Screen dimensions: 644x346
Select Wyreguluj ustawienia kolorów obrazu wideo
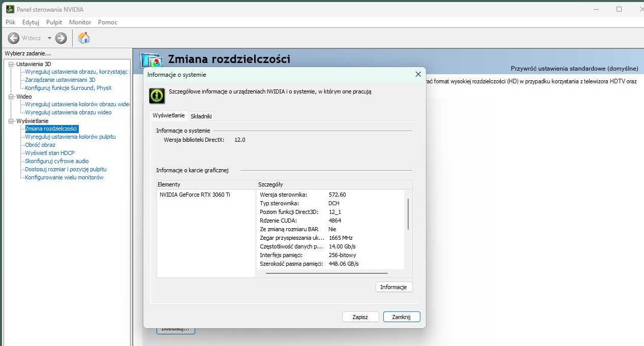coord(77,104)
